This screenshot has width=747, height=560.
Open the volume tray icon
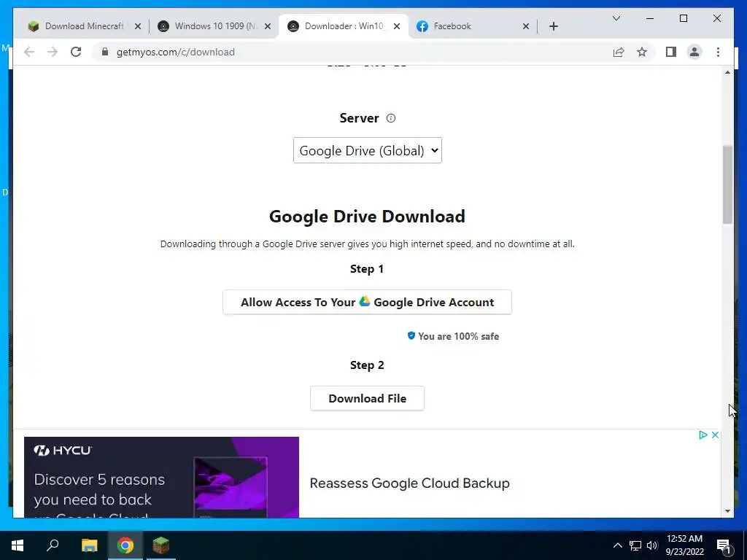coord(651,545)
